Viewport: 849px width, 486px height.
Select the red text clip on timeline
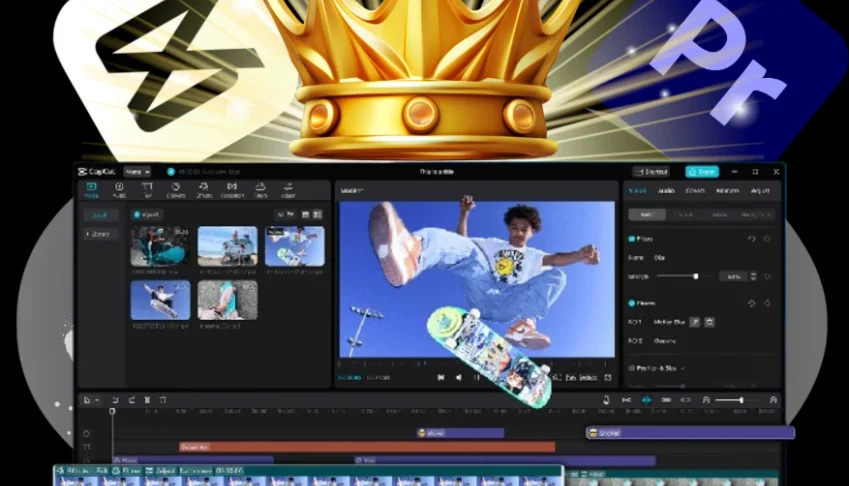click(x=367, y=447)
